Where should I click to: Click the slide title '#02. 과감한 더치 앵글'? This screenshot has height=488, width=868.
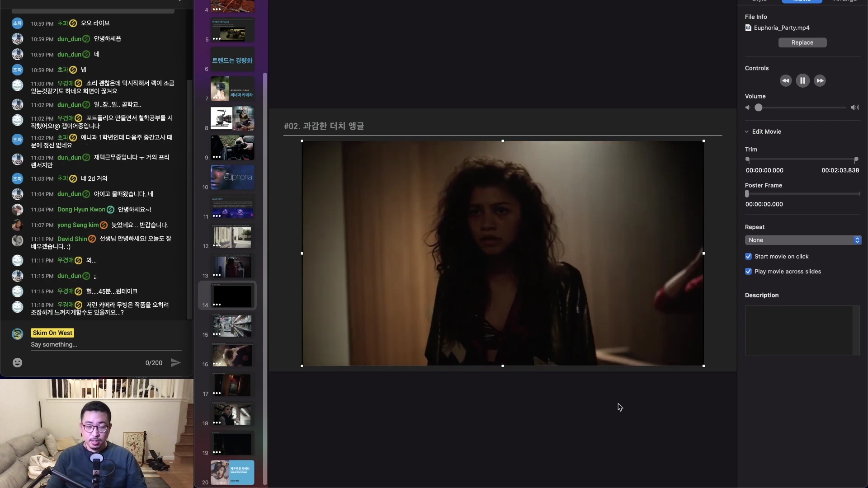pyautogui.click(x=324, y=126)
